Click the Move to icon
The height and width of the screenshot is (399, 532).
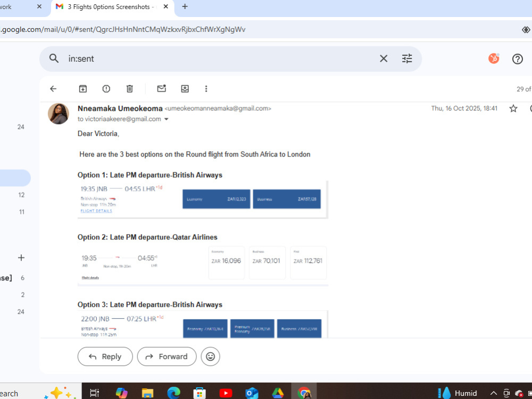click(185, 89)
